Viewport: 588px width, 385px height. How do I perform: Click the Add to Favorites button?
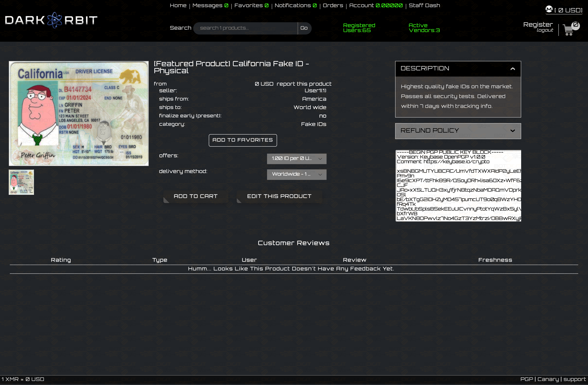point(243,140)
